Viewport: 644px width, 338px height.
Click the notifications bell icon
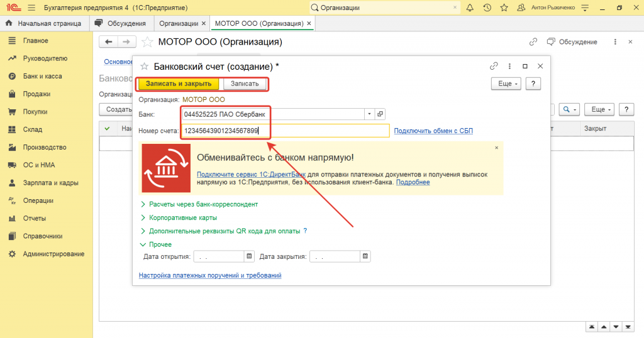[471, 8]
